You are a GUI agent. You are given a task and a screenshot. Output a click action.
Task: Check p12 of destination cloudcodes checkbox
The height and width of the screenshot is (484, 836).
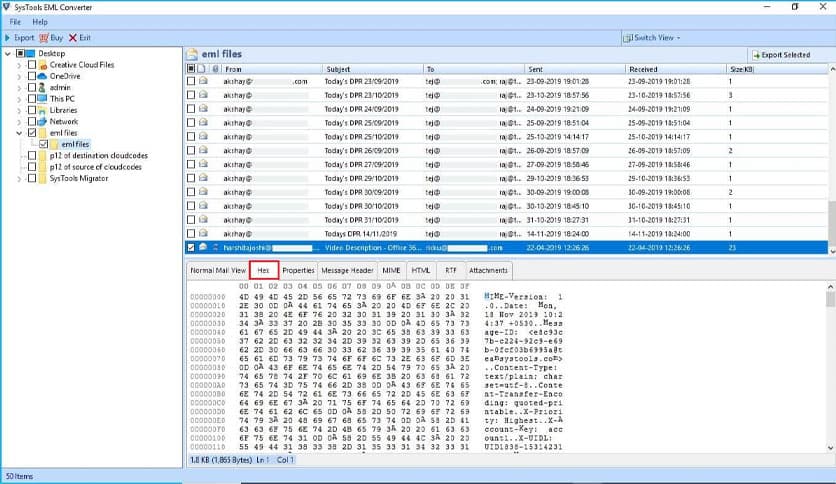coord(32,155)
